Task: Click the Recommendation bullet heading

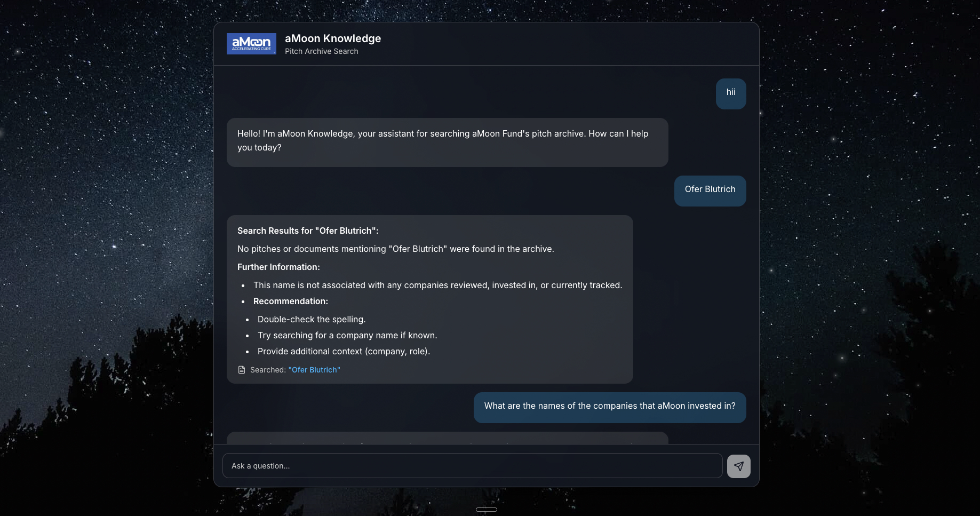Action: click(x=291, y=301)
